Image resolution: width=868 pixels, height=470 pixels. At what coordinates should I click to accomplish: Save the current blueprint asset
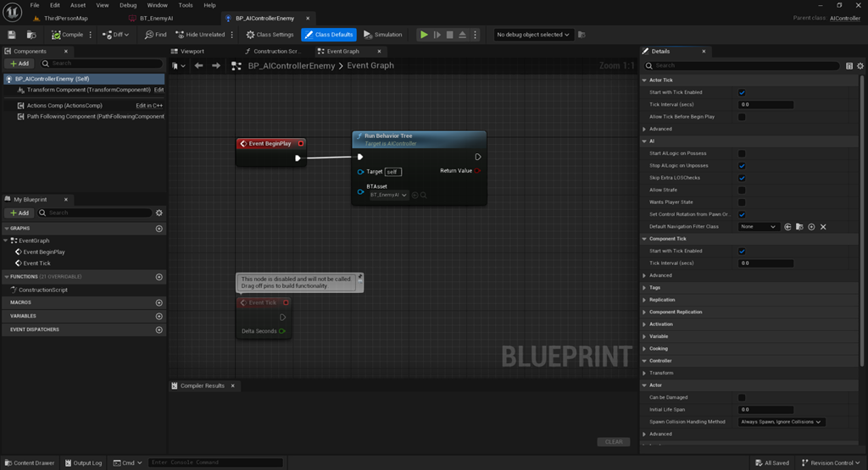click(x=12, y=35)
